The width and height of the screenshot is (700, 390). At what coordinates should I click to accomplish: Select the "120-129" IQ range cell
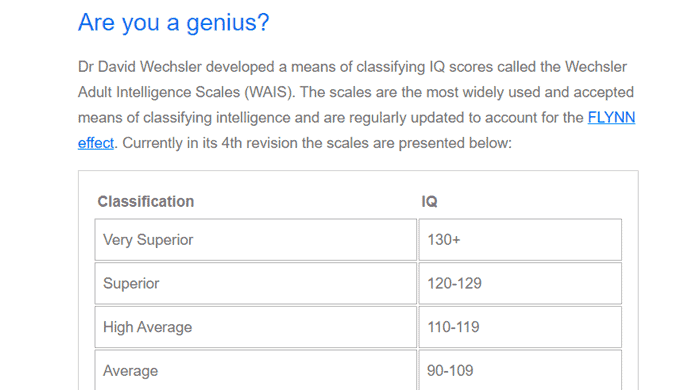520,283
